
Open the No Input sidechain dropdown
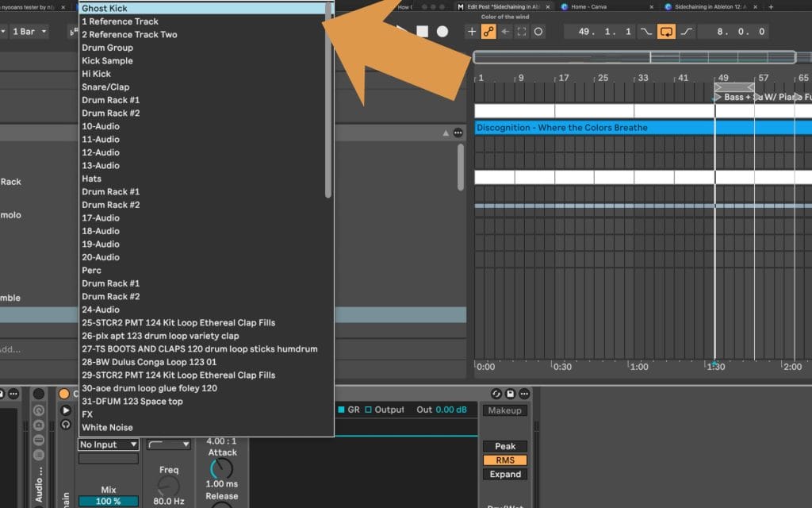point(109,444)
